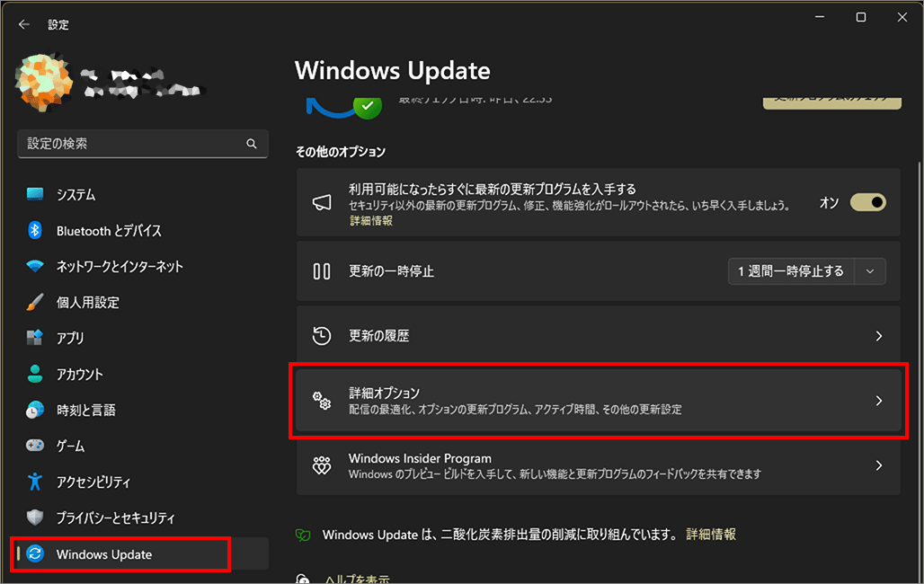
Task: Turn off the latest updates toggle
Action: [x=868, y=203]
